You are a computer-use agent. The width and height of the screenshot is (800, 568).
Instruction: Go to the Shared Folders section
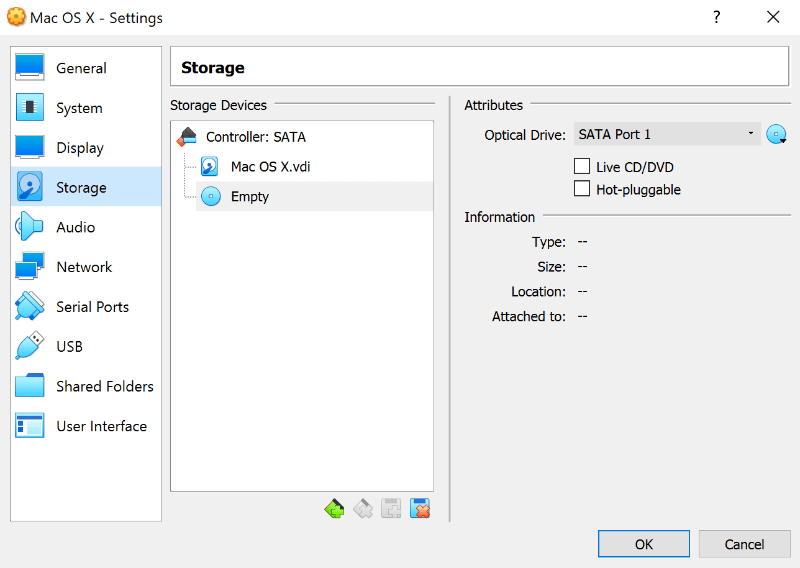pyautogui.click(x=104, y=386)
